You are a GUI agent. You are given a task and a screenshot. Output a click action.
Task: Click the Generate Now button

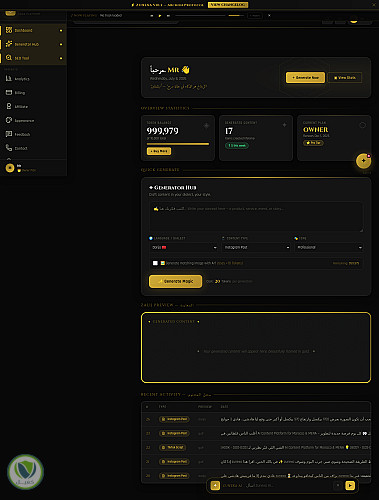tap(305, 77)
